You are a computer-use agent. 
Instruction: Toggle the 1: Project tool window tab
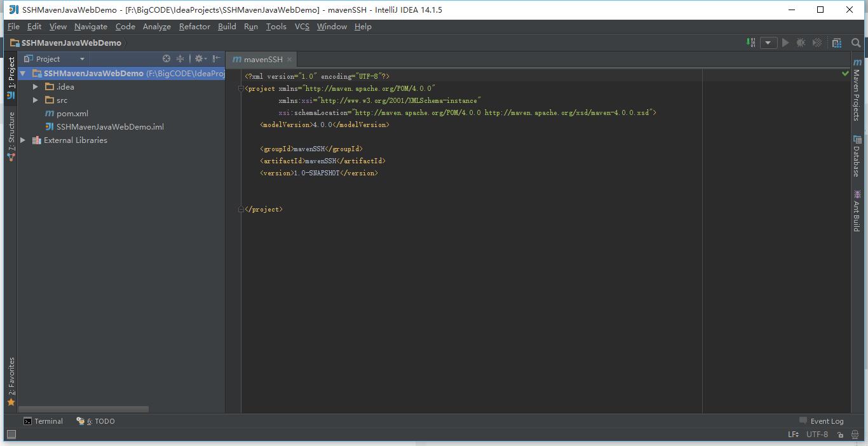(11, 78)
